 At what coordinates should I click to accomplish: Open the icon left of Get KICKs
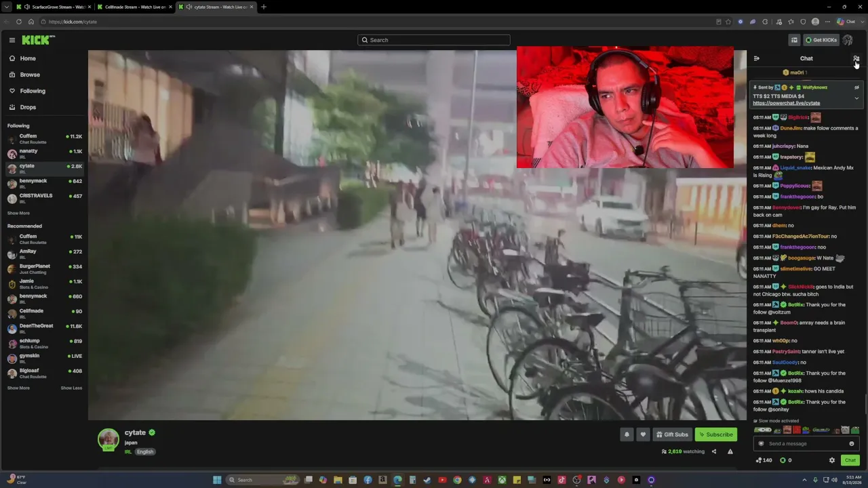pyautogui.click(x=794, y=40)
